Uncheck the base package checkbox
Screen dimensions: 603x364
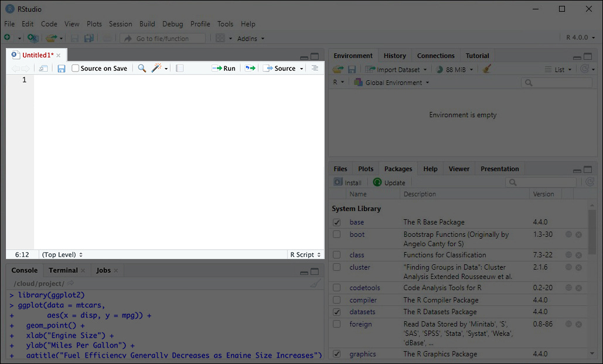337,222
